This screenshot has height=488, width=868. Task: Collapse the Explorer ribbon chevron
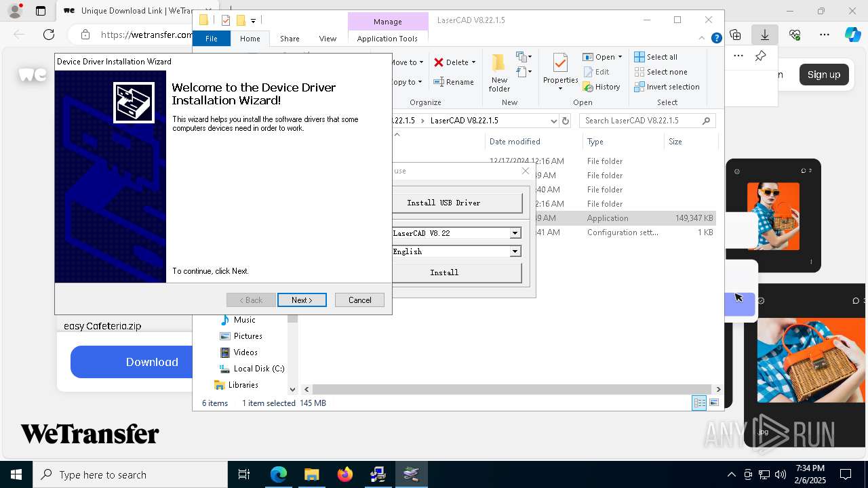point(703,39)
